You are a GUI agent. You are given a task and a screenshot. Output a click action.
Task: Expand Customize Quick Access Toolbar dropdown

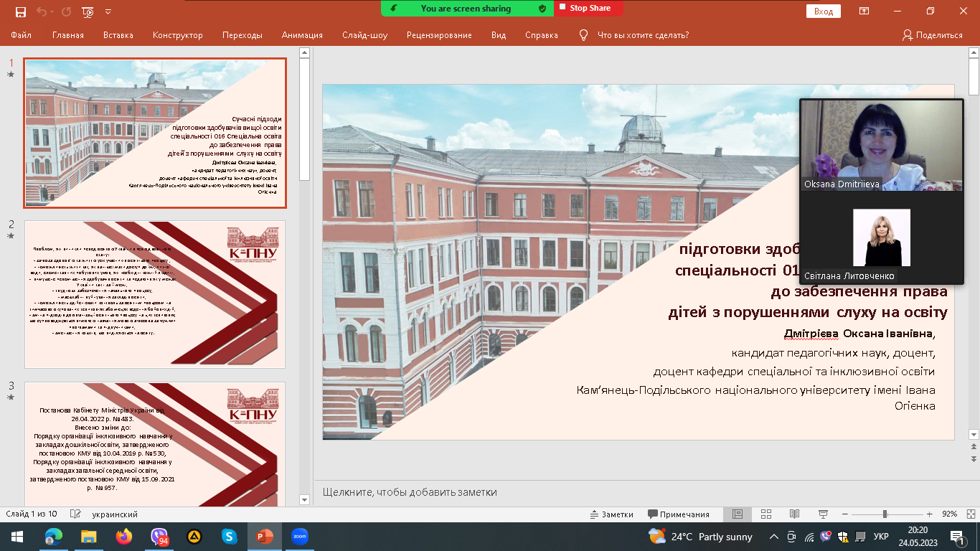[108, 12]
